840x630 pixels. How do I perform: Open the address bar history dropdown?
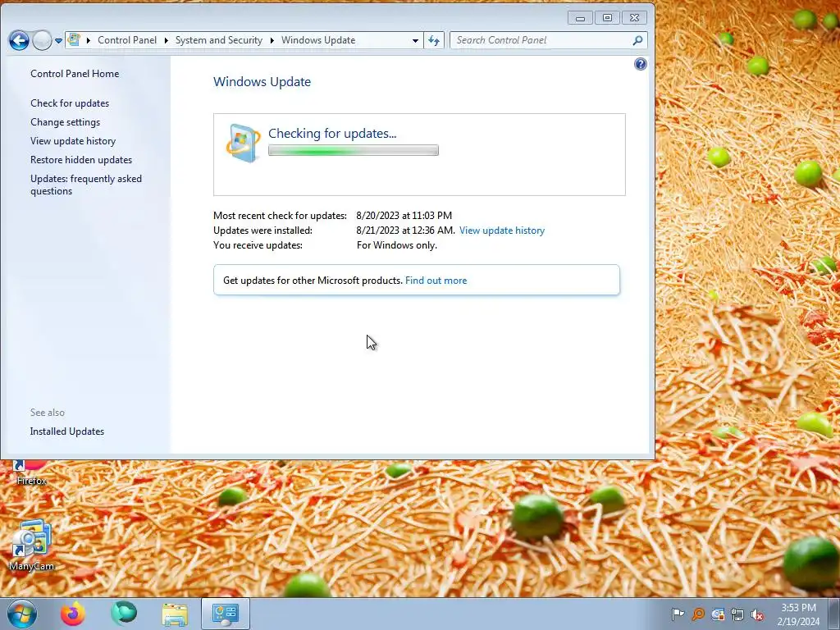[415, 40]
